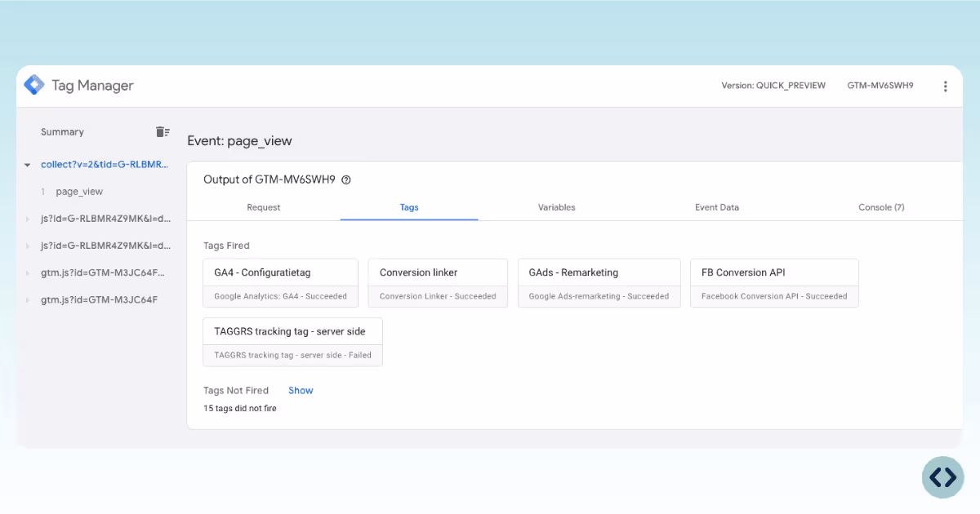Click the Output of GTM-MV6SWH9 title
The width and height of the screenshot is (980, 514).
(269, 180)
